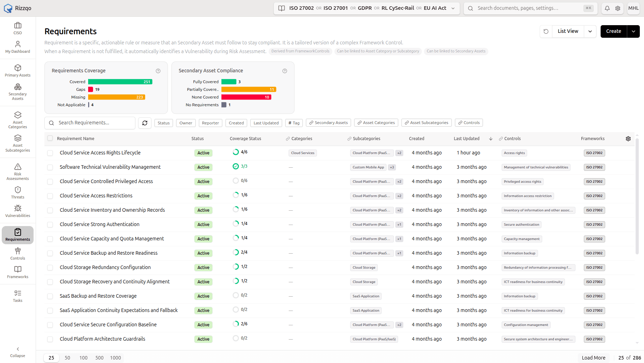Set page size to 100
Viewport: 644px width, 363px height.
(83, 358)
